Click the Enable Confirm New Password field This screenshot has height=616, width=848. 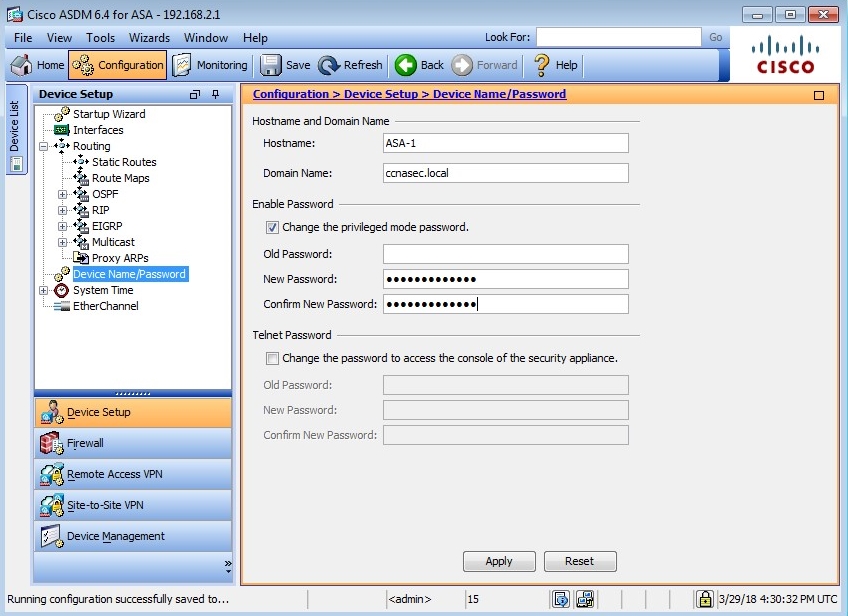(506, 304)
